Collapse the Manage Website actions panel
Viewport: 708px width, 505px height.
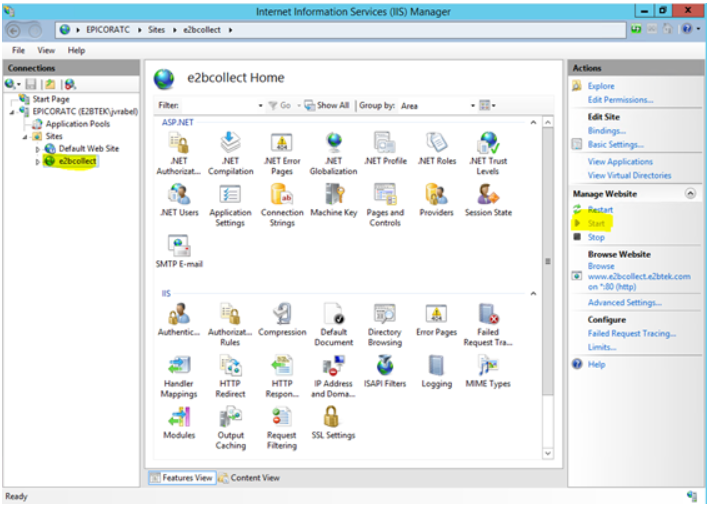[x=689, y=193]
